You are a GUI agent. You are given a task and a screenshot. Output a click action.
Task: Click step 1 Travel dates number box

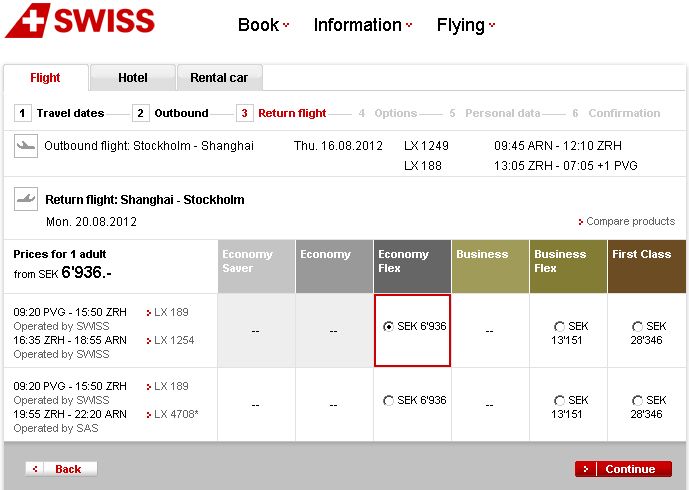[x=23, y=114]
